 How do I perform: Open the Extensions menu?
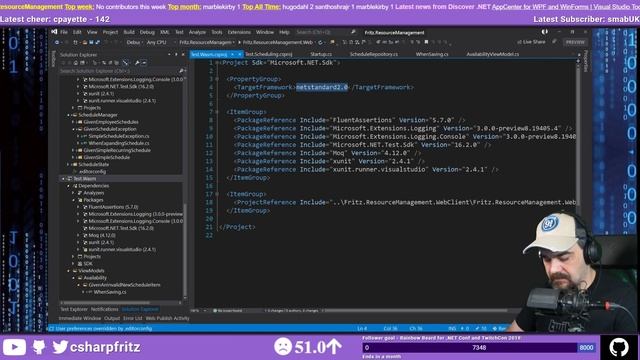click(239, 32)
